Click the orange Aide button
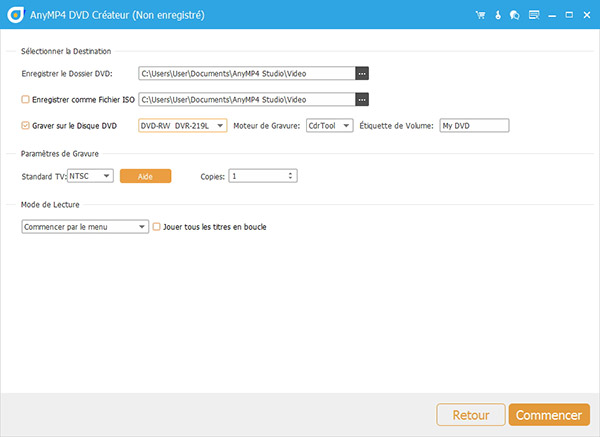The width and height of the screenshot is (600, 437). tap(146, 175)
